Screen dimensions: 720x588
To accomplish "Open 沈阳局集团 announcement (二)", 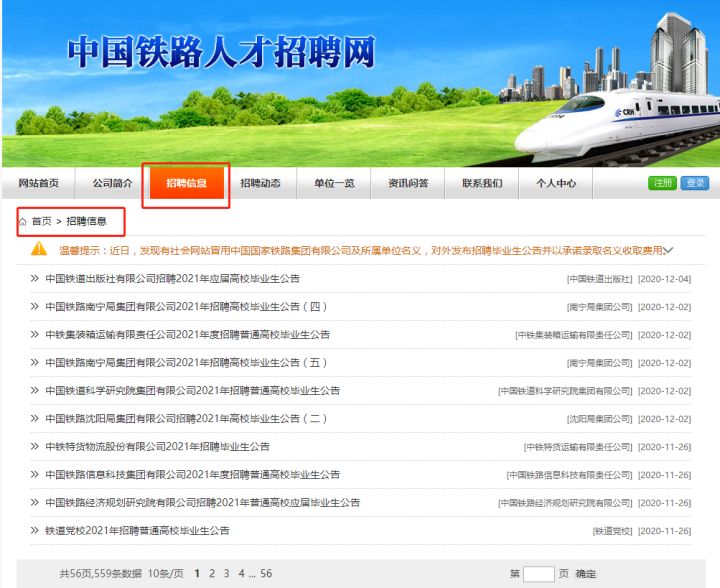I will coord(186,419).
